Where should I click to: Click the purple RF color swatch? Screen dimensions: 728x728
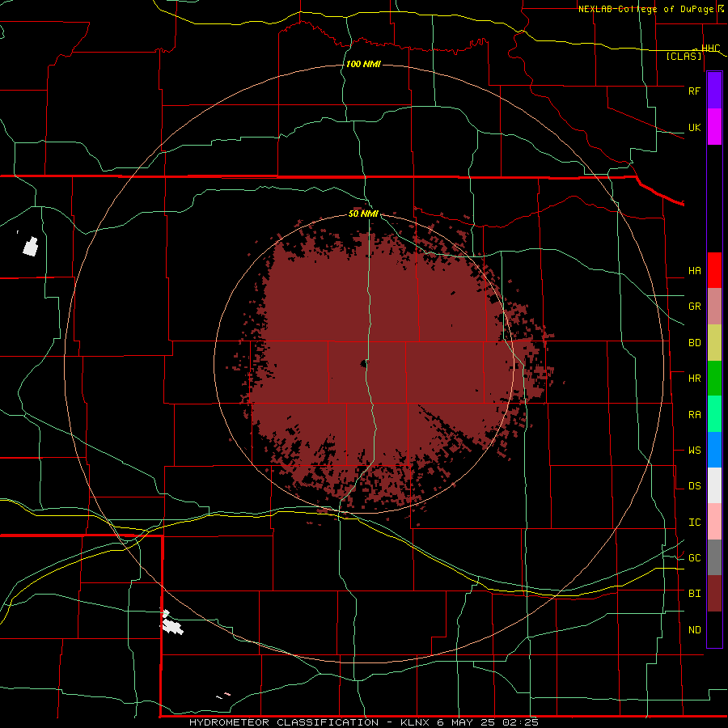(x=714, y=91)
